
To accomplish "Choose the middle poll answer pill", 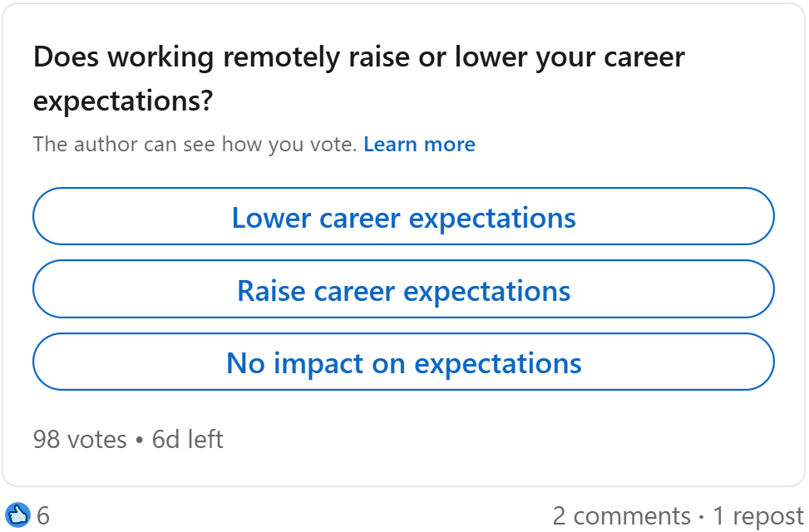I will (403, 289).
